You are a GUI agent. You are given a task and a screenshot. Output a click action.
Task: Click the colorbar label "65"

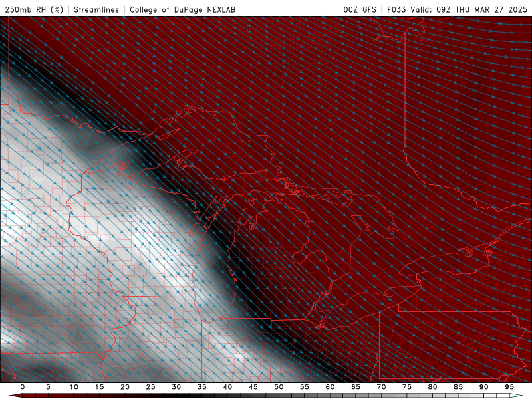pyautogui.click(x=356, y=387)
